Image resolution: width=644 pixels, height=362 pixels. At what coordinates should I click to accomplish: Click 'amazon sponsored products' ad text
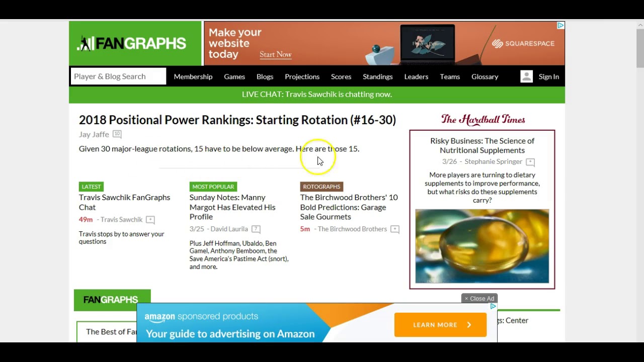(x=201, y=317)
